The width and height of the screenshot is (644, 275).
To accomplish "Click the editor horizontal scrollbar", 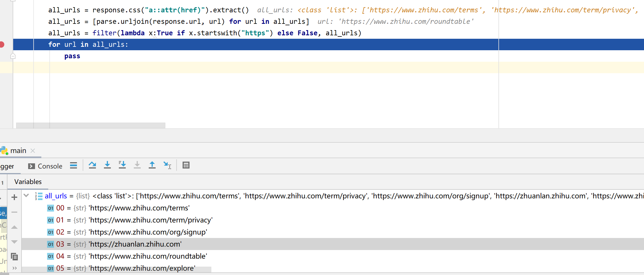I will (x=90, y=125).
